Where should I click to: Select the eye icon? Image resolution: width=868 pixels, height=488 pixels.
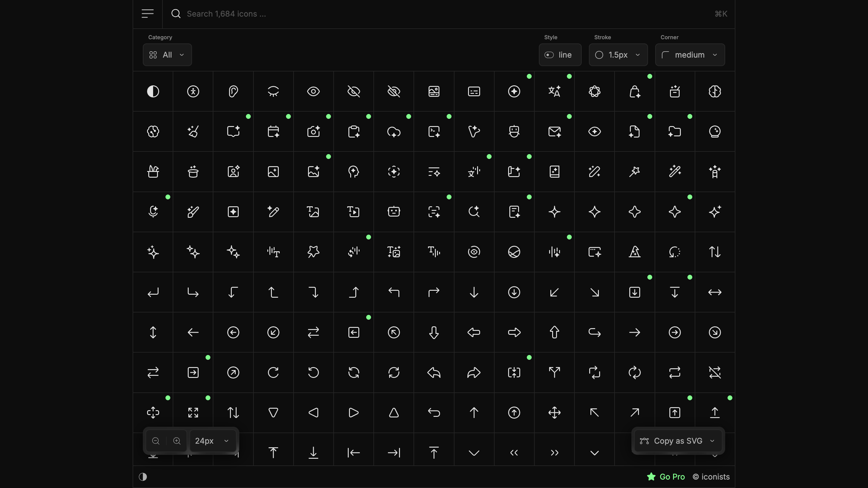click(313, 91)
